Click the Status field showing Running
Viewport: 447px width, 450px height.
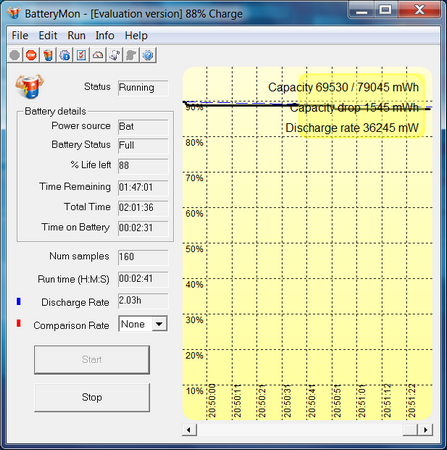[143, 88]
